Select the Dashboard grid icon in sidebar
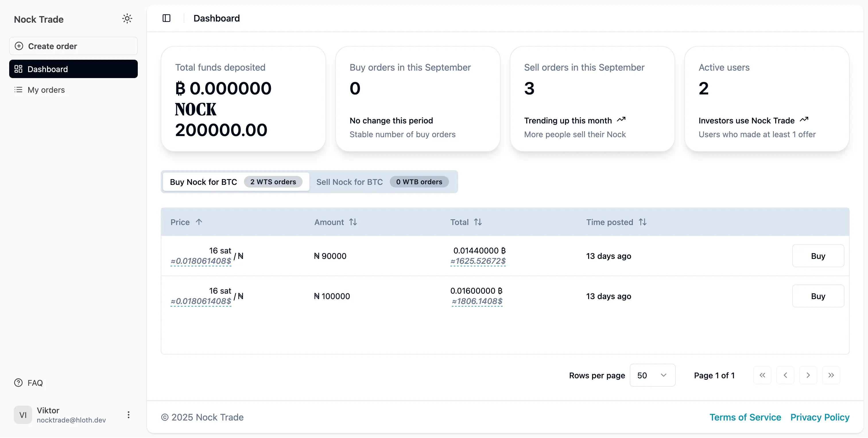 click(19, 69)
